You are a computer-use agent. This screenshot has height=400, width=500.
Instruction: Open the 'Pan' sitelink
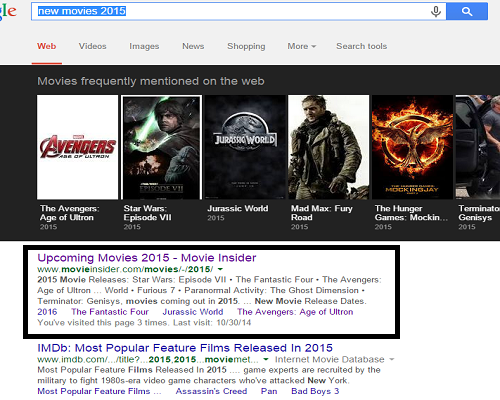click(x=269, y=391)
